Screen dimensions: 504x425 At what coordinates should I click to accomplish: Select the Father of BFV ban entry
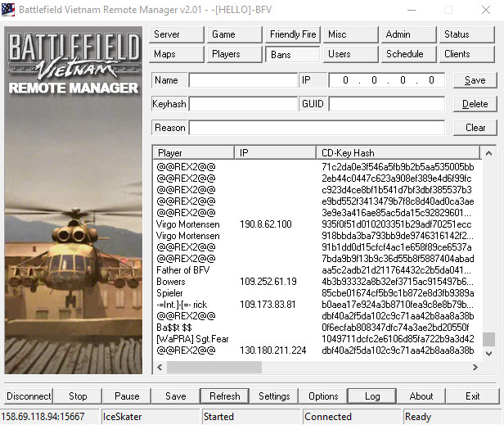click(x=185, y=270)
